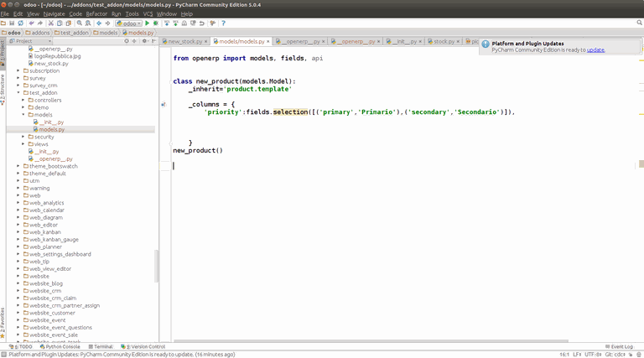Select website_blog folder in tree
This screenshot has height=358, width=644.
pyautogui.click(x=43, y=283)
